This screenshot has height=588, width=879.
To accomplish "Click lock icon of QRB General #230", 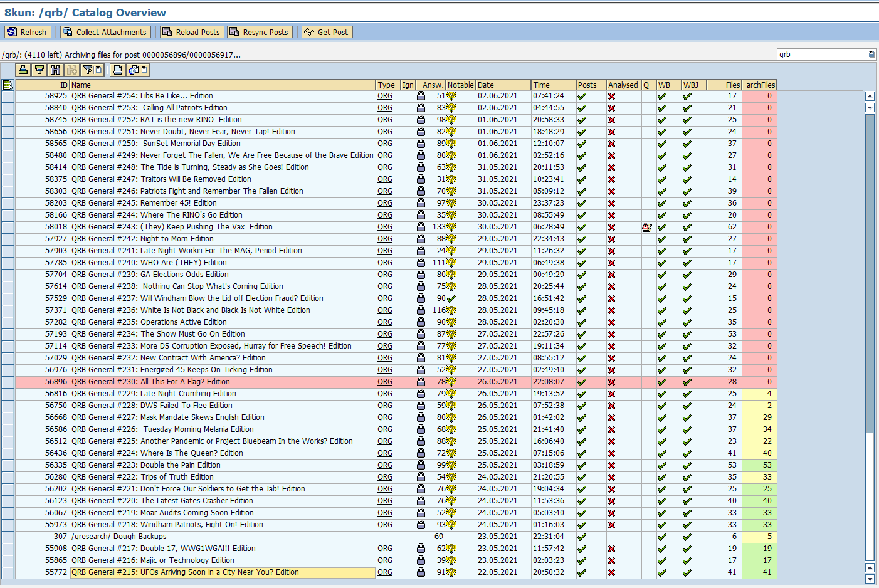I will tap(421, 382).
